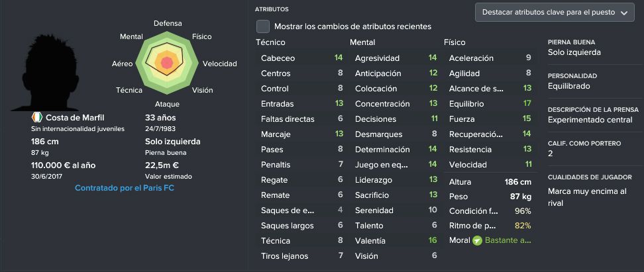Click the player silhouette photo

click(50, 73)
